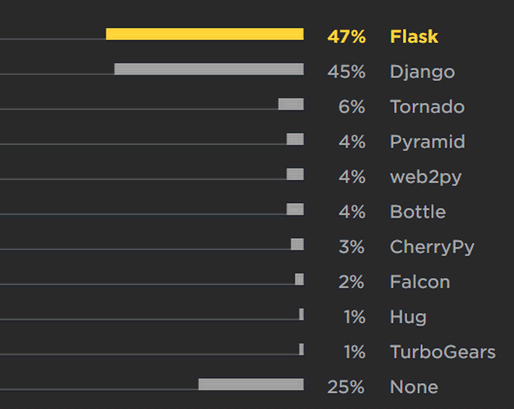Click the Bottle bar

[295, 209]
